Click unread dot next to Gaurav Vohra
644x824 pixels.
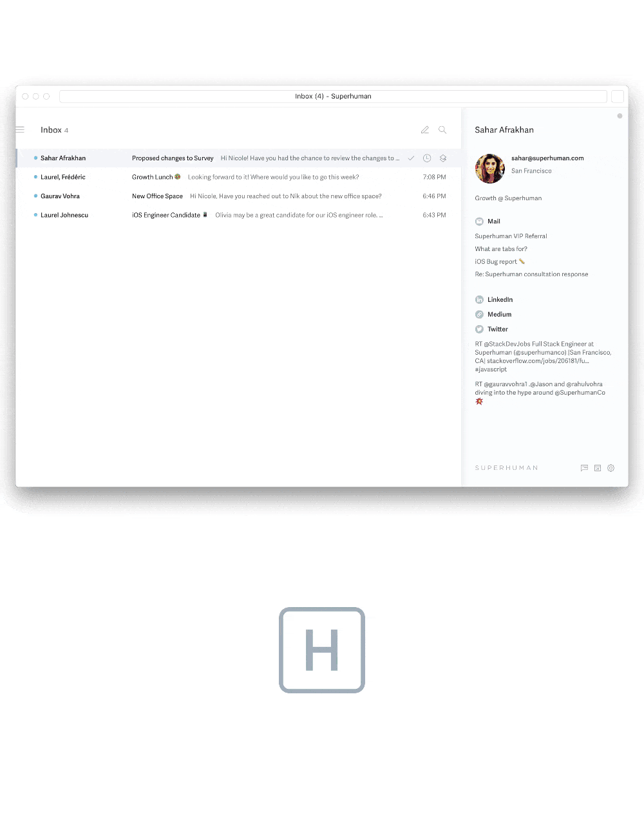click(35, 196)
